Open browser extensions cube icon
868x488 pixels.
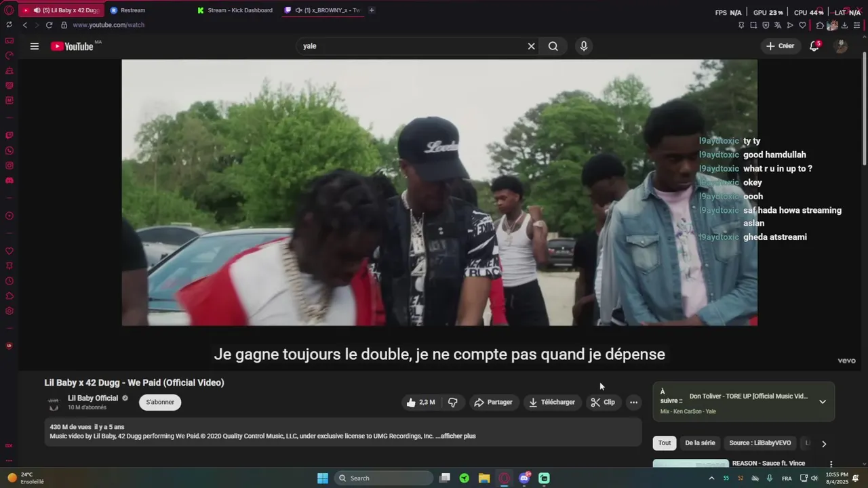point(820,25)
